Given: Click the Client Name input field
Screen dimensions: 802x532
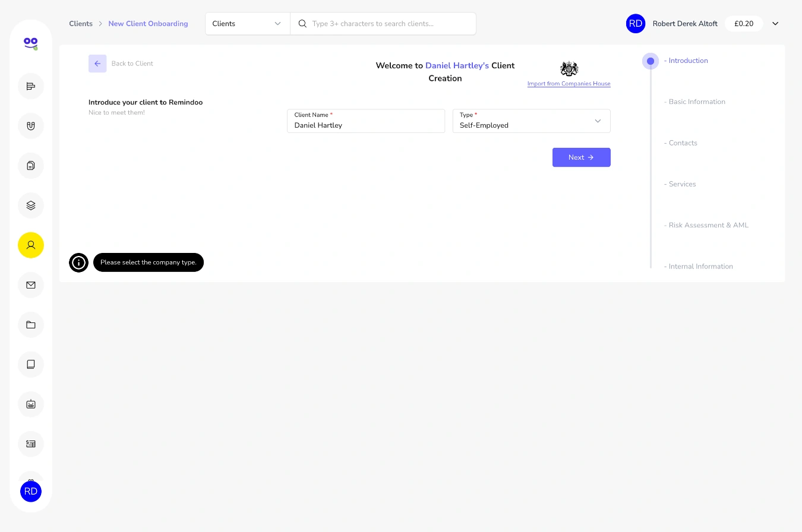Looking at the screenshot, I should coord(366,121).
